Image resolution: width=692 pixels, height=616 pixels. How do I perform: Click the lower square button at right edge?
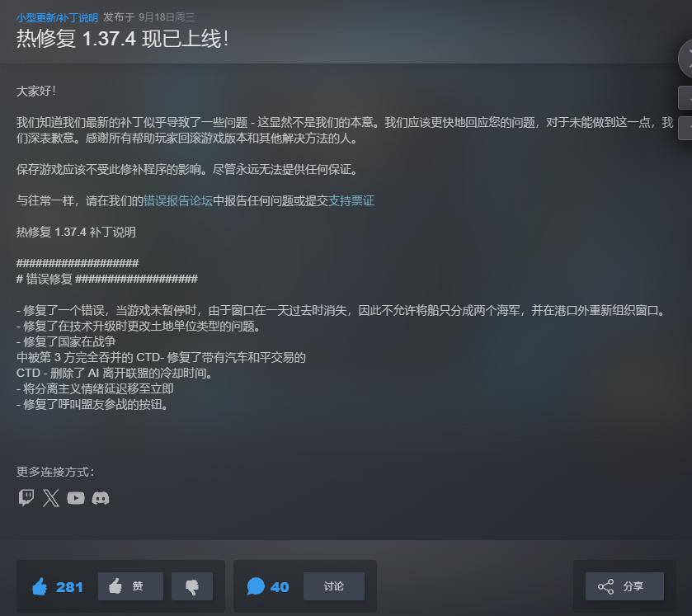685,128
